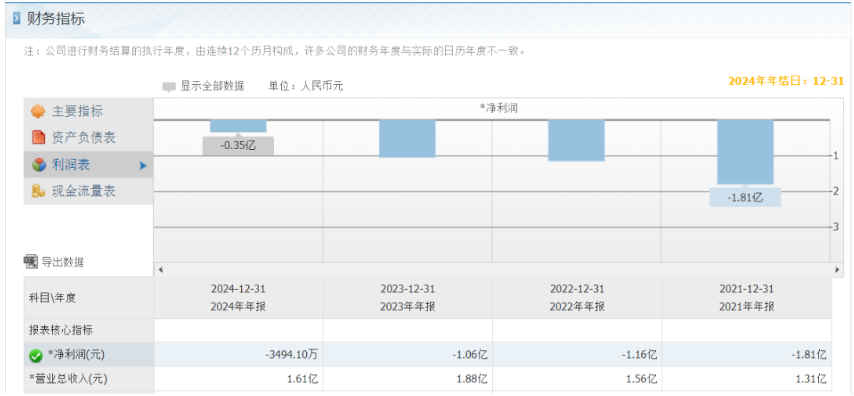Select the 2021年年报 column header
The width and height of the screenshot is (854, 396).
[x=747, y=297]
